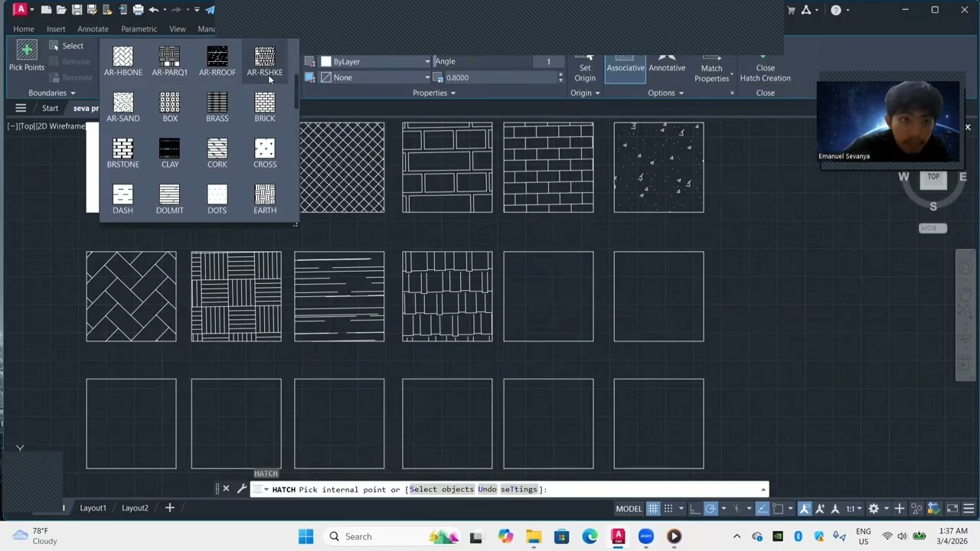Toggle ortho mode in status bar
The width and height of the screenshot is (980, 551).
tap(694, 508)
